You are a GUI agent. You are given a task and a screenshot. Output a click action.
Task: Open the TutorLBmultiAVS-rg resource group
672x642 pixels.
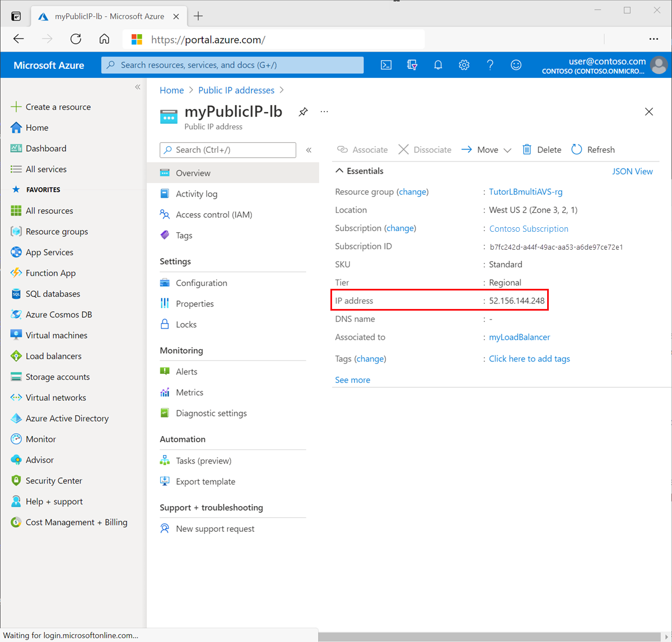pos(526,192)
